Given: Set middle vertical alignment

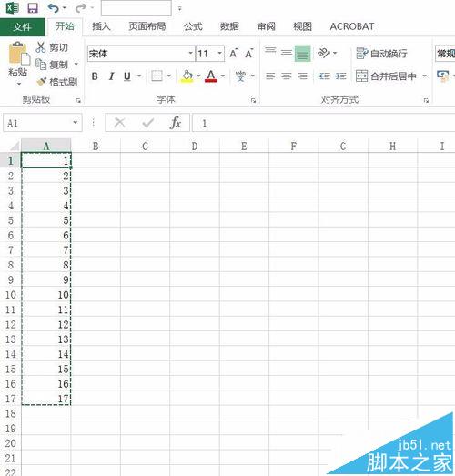Looking at the screenshot, I should [x=287, y=53].
